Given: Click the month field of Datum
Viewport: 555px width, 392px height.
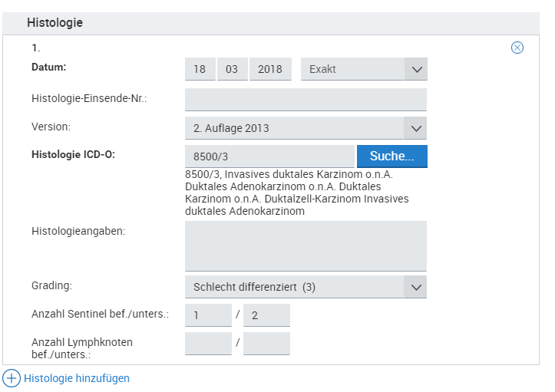Looking at the screenshot, I should [232, 69].
